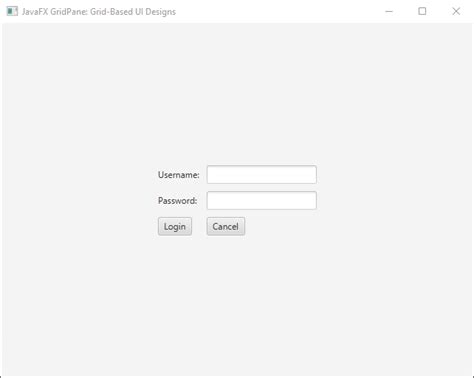
Task: Click the Login button
Action: tap(175, 226)
